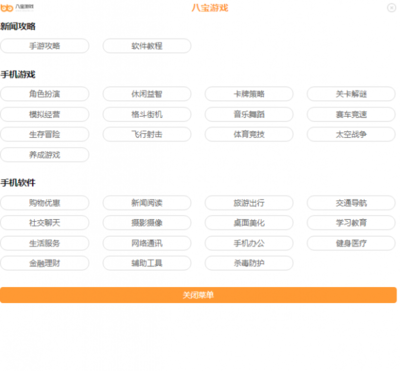Click the 八宝游戏 page title

(x=210, y=8)
